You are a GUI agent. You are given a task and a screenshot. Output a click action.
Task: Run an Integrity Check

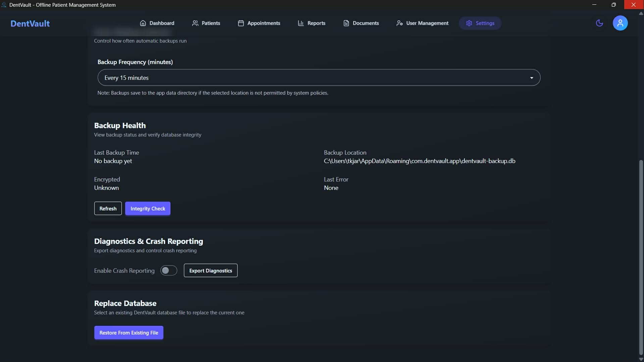148,208
